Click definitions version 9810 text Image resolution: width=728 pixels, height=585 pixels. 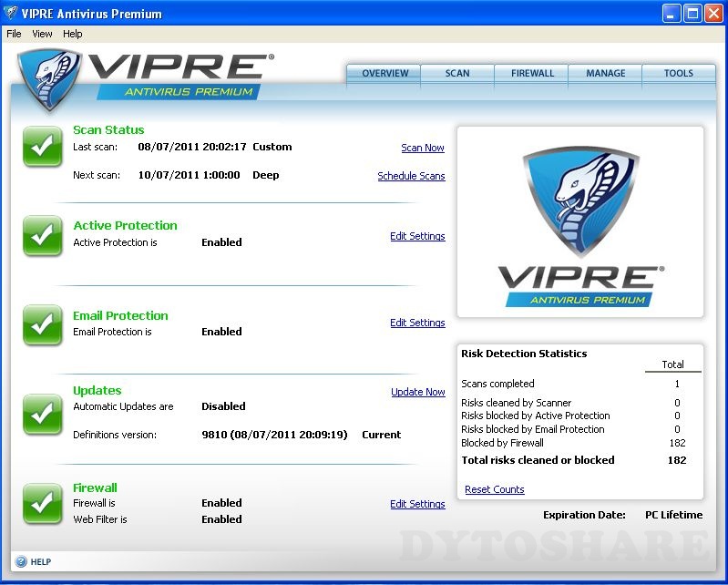coord(274,435)
